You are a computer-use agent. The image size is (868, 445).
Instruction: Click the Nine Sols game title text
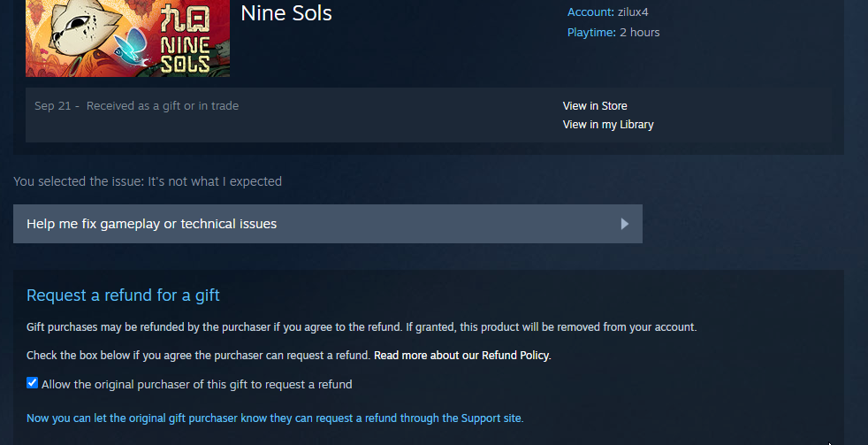[286, 12]
